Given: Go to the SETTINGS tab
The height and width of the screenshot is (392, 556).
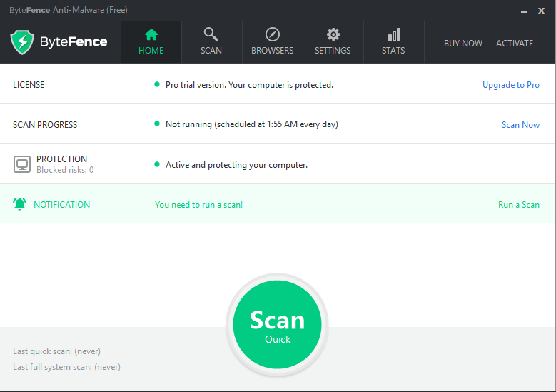Looking at the screenshot, I should [333, 42].
